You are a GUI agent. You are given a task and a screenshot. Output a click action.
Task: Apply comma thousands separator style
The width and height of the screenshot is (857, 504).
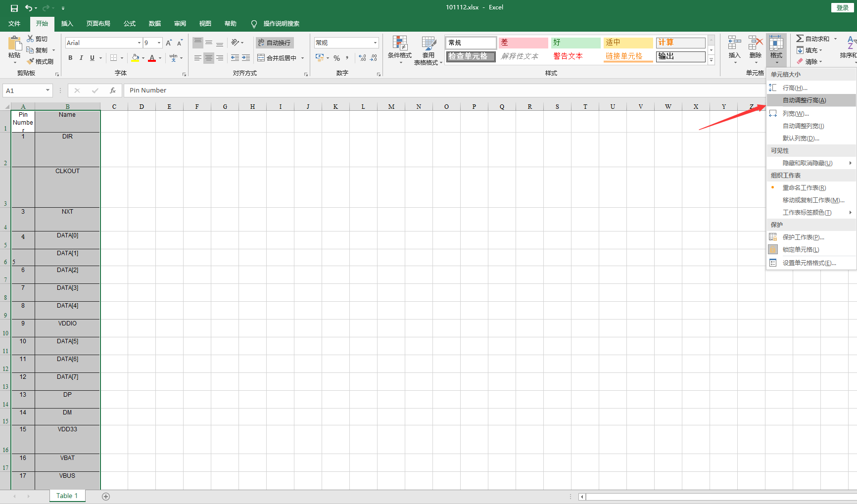coord(347,58)
